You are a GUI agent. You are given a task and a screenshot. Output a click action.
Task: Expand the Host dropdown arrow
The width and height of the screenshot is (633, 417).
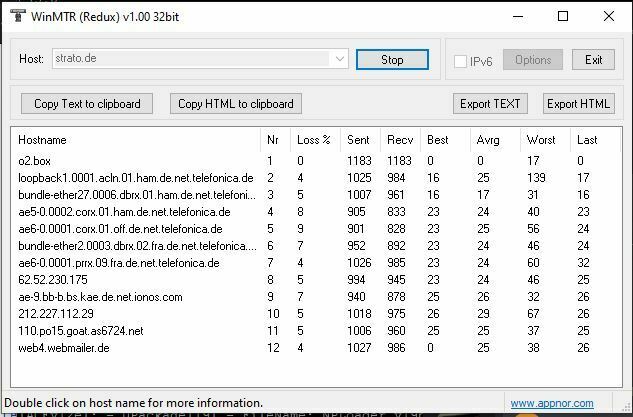[340, 59]
